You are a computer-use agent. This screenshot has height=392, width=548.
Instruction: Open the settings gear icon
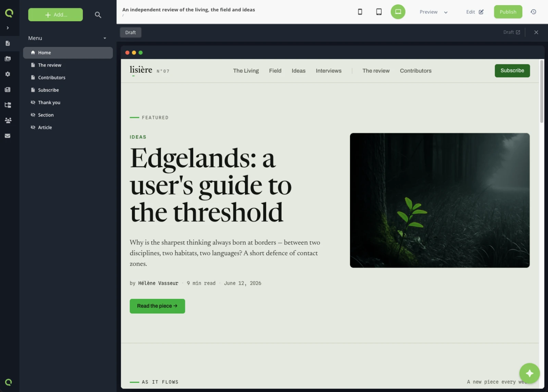click(x=8, y=74)
